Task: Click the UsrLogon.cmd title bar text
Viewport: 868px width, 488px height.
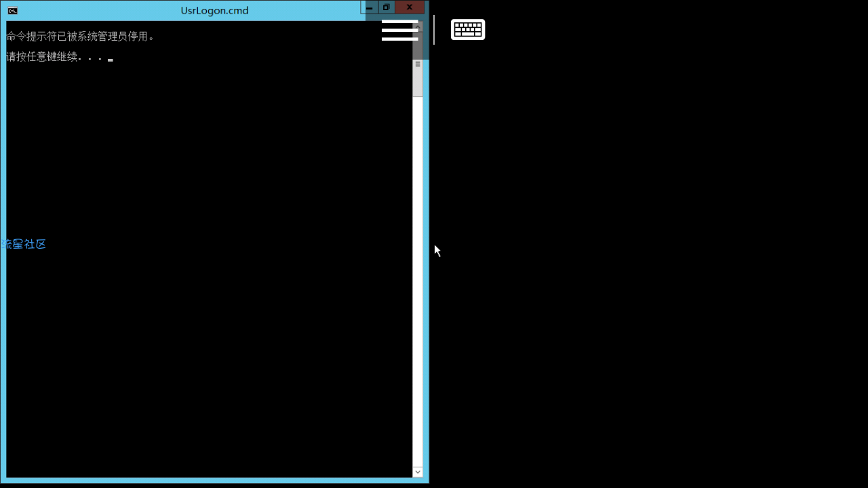Action: coord(214,10)
